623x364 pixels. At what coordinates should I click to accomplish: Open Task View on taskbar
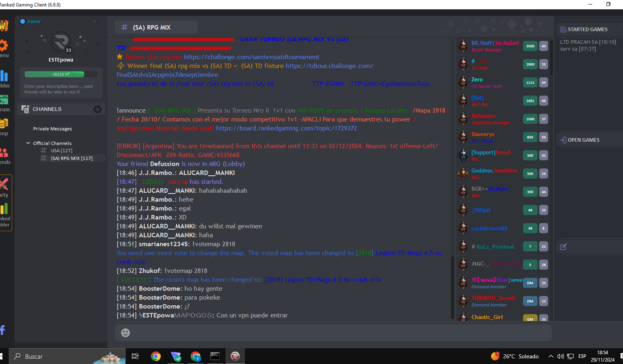pos(135,356)
